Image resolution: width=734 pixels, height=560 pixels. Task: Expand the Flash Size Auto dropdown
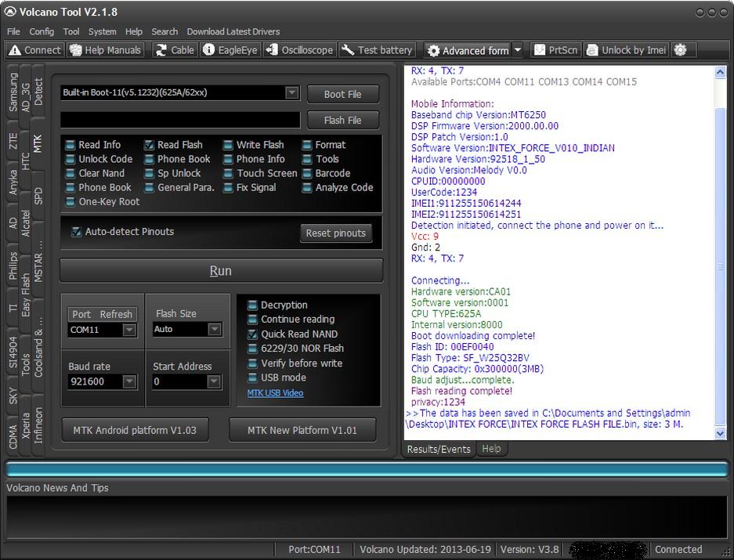tap(215, 329)
